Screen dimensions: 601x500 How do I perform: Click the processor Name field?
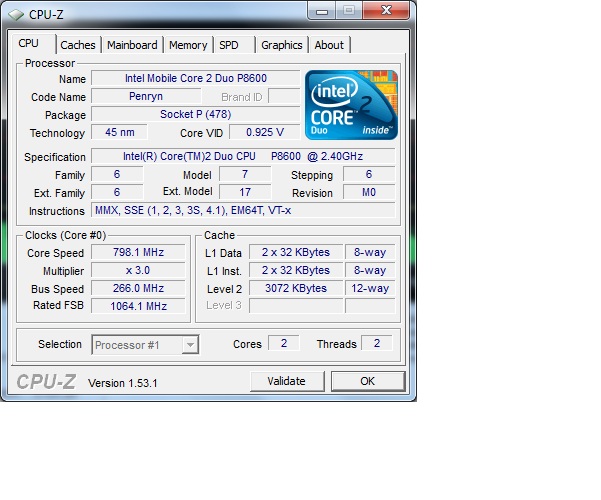[x=195, y=78]
